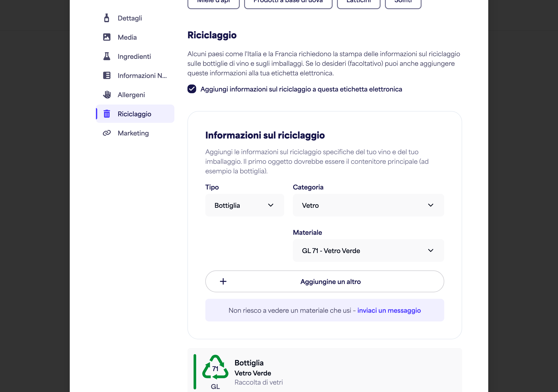Image resolution: width=558 pixels, height=392 pixels.
Task: Click the list icon beside Informazioni N...
Action: (107, 75)
